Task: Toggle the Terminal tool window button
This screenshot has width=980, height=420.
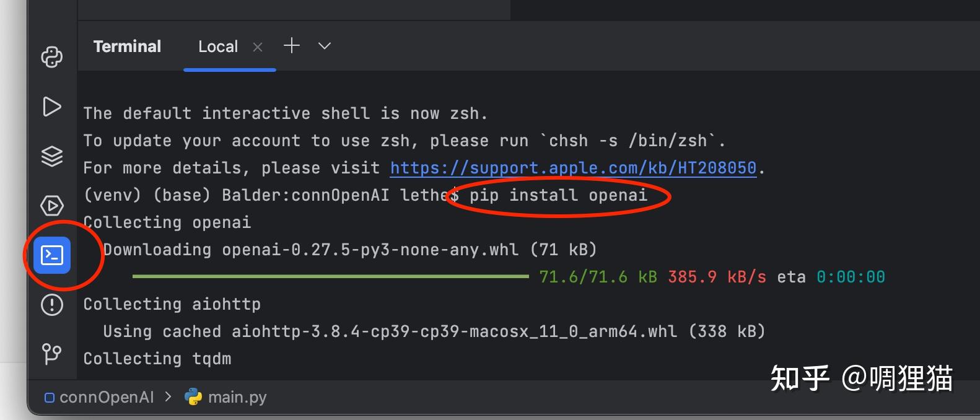Action: pyautogui.click(x=52, y=255)
